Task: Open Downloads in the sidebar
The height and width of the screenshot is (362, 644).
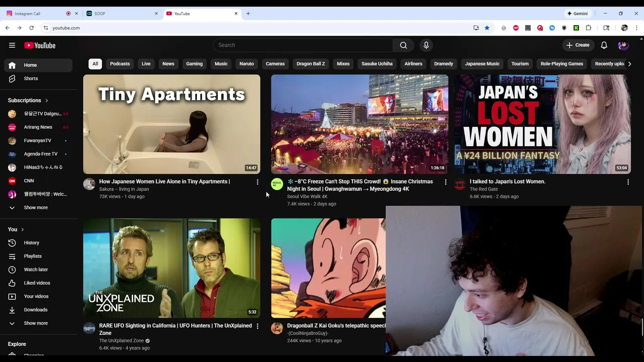Action: click(x=38, y=310)
